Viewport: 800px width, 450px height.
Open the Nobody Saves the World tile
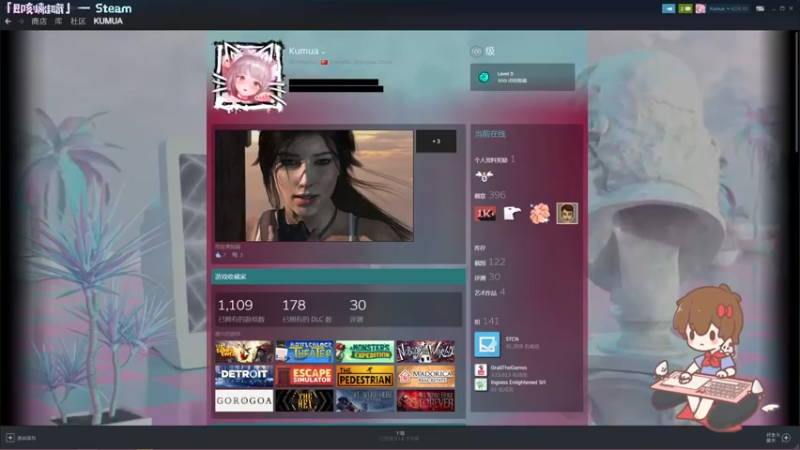click(426, 352)
